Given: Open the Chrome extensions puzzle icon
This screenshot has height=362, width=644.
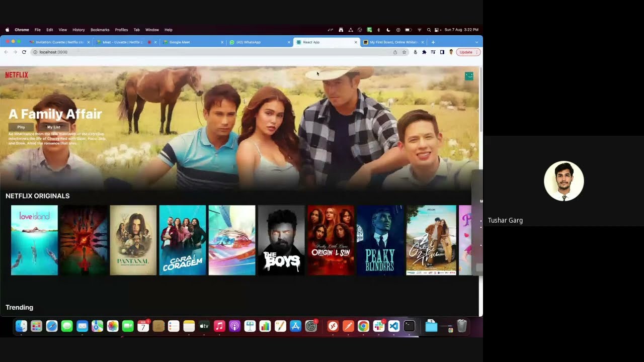Looking at the screenshot, I should tap(424, 52).
